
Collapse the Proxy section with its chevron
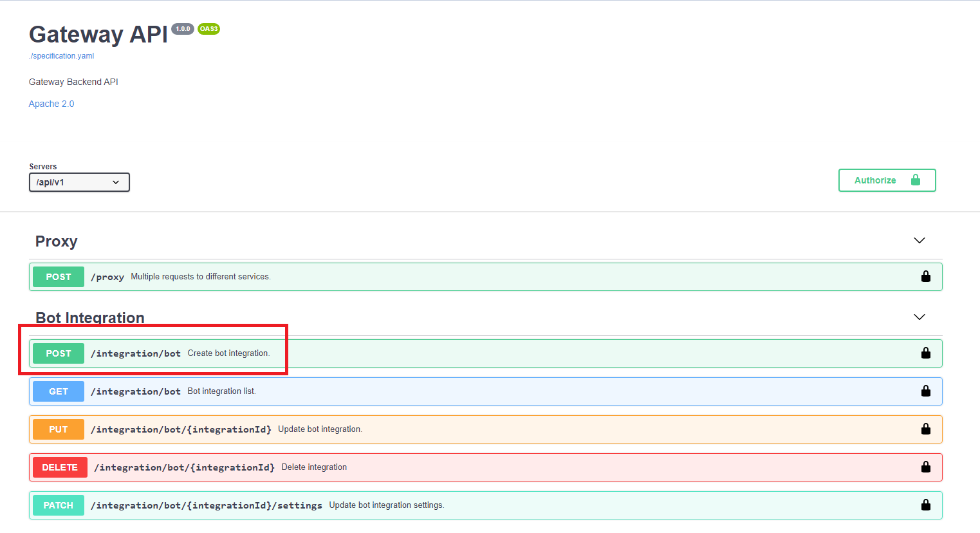click(919, 241)
